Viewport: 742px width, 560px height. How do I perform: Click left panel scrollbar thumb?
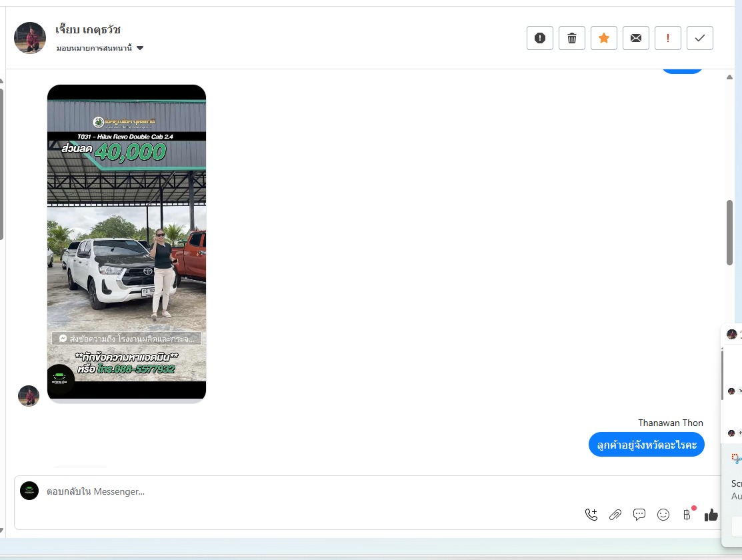click(x=1, y=164)
